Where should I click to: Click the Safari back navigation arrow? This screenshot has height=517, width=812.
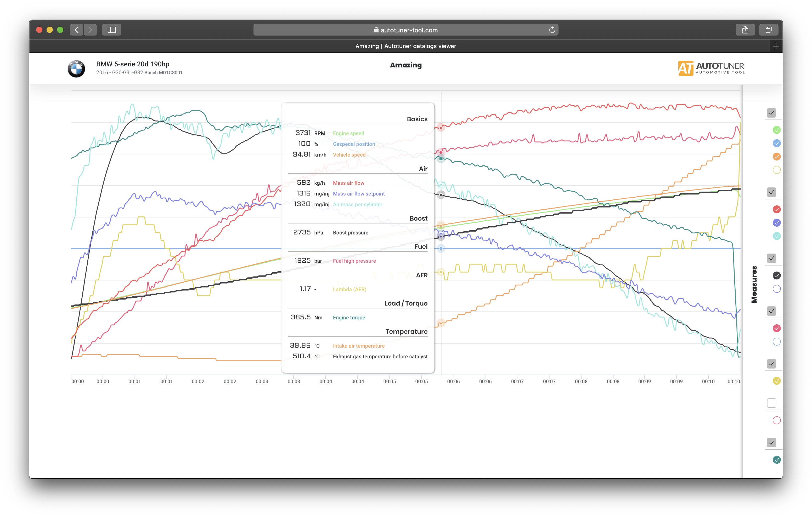pos(77,30)
